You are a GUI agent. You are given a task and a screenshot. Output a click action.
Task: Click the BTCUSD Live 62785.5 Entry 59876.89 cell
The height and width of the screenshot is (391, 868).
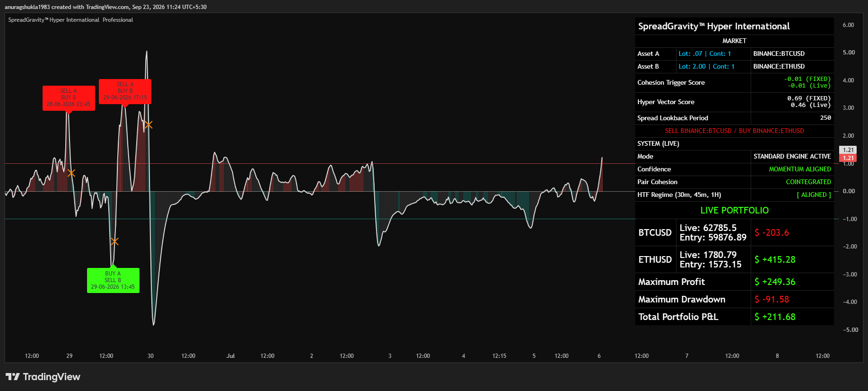coord(713,233)
